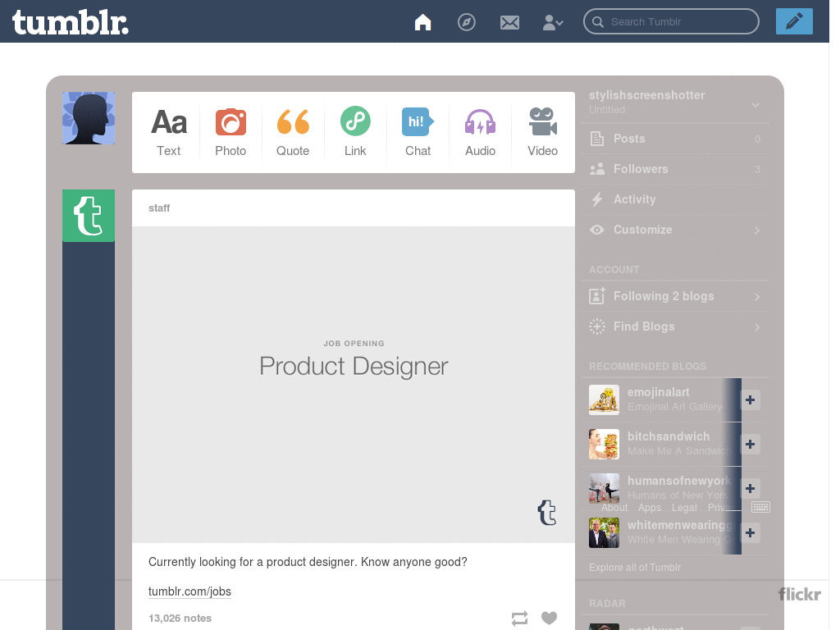Viewport: 840px width, 630px height.
Task: Expand the stylishscreenshotter blog chevron
Action: pyautogui.click(x=756, y=104)
